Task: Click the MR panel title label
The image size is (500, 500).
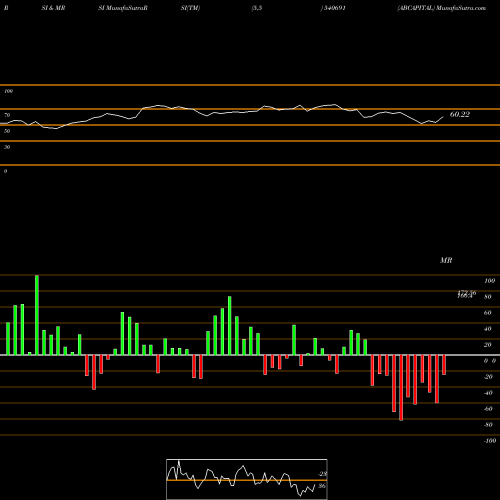Action: click(446, 260)
